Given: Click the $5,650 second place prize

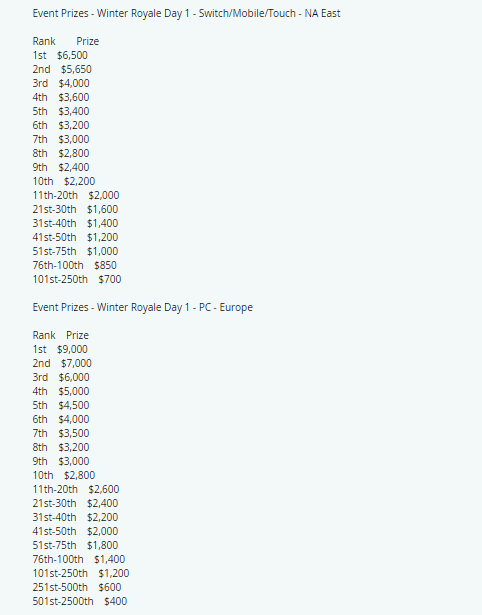Looking at the screenshot, I should (76, 69).
